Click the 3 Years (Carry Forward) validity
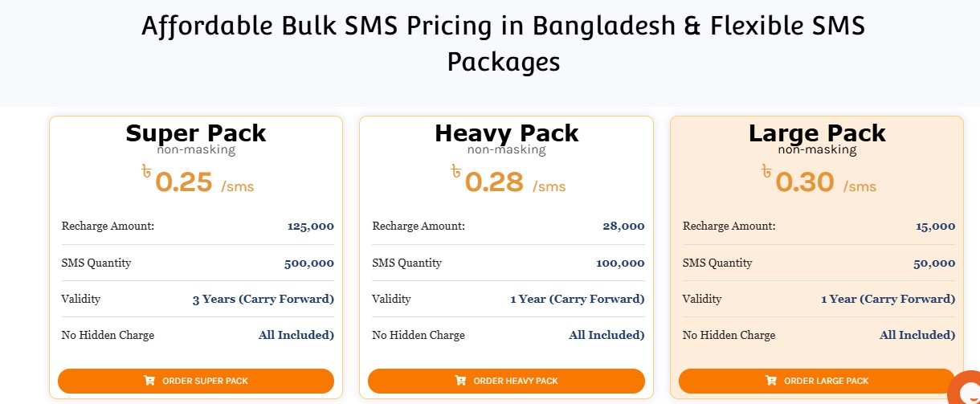Viewport: 980px width, 404px height. (x=263, y=299)
